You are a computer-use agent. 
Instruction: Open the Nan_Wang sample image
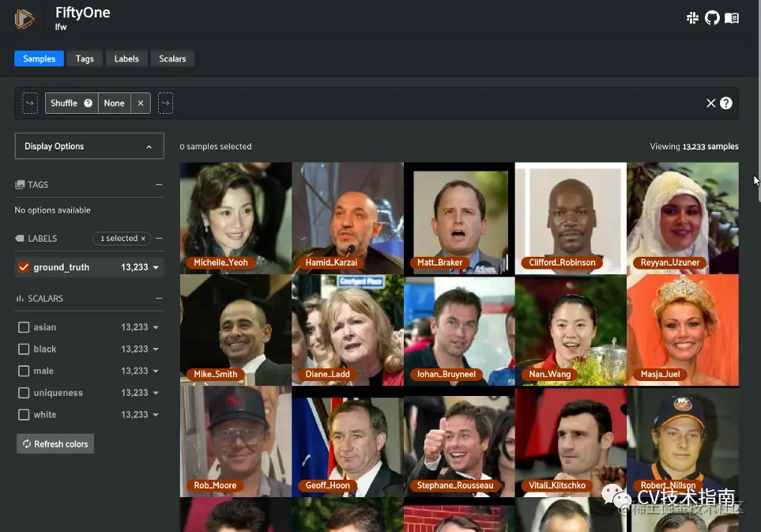[571, 330]
